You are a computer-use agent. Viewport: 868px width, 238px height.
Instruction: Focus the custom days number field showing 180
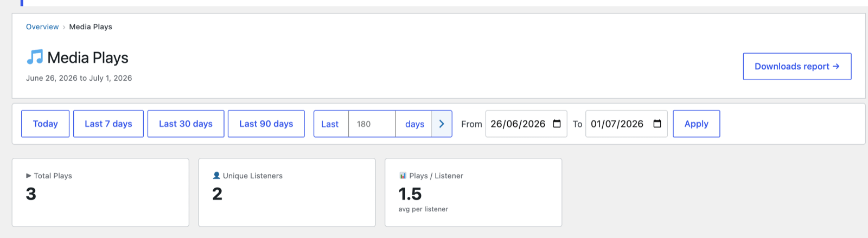pyautogui.click(x=372, y=124)
